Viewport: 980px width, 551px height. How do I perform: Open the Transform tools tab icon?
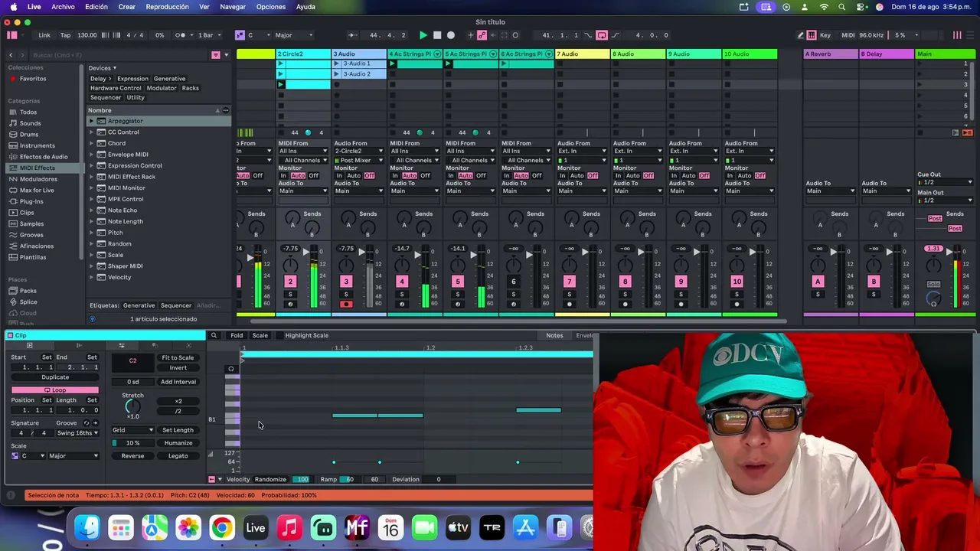155,345
